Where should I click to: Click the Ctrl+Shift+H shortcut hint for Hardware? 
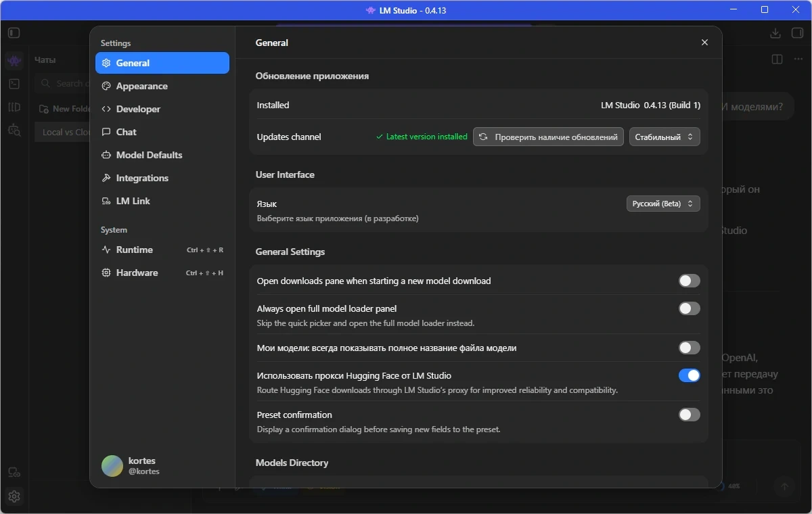tap(204, 273)
